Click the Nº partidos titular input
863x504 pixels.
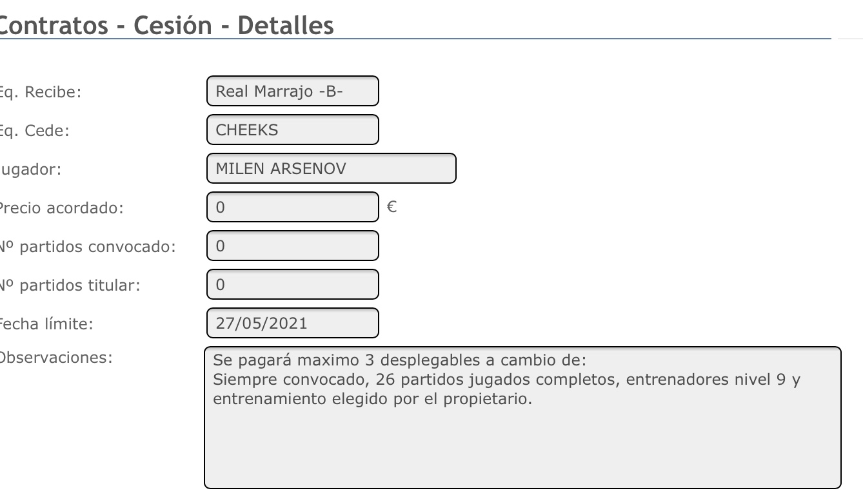(292, 284)
